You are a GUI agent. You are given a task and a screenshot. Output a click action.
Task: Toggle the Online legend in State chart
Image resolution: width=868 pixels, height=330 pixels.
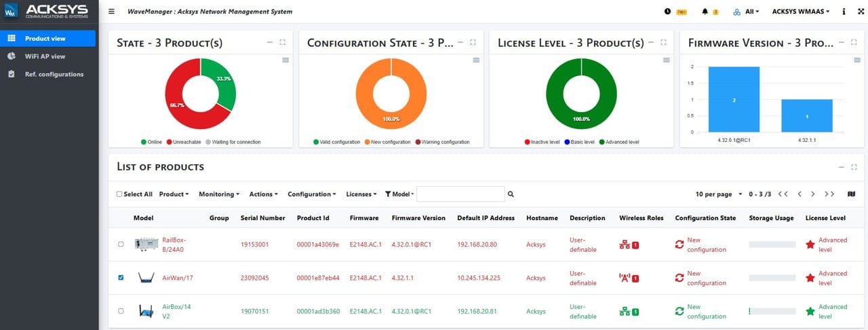[152, 142]
